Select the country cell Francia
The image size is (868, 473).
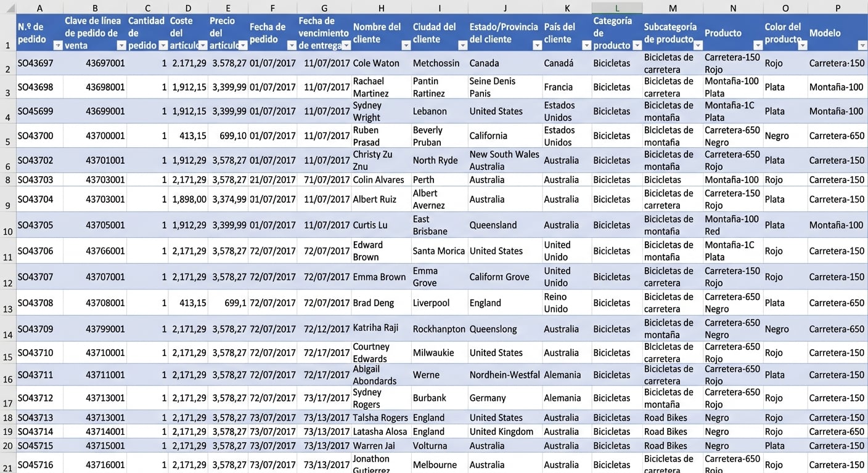coord(567,87)
